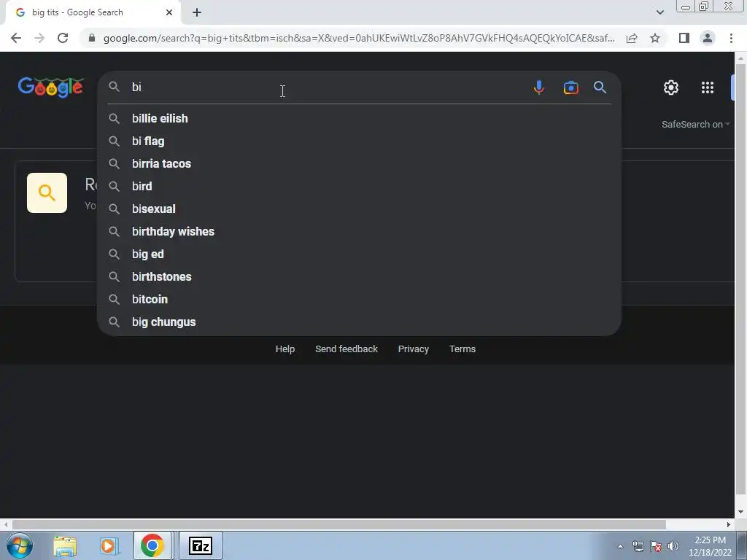Screen dimensions: 747x560
Task: Open a new tab with plus button
Action: (197, 13)
